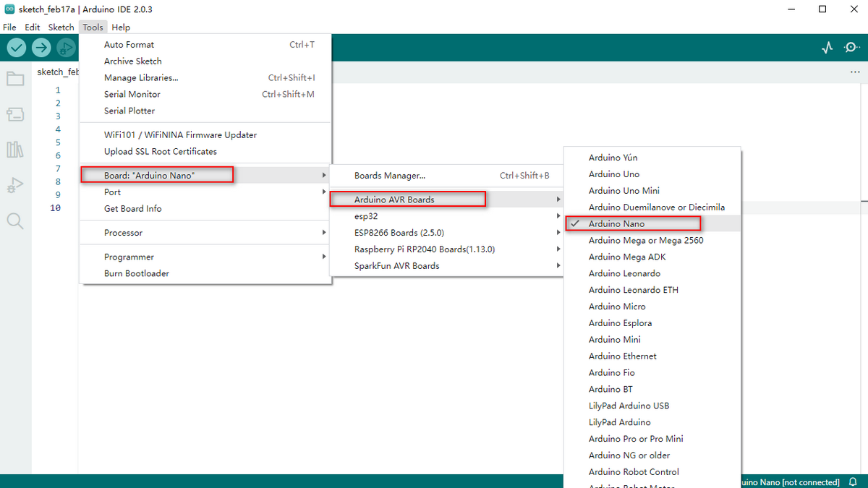Click the Upload arrow button
The width and height of the screenshot is (868, 488).
click(x=41, y=48)
